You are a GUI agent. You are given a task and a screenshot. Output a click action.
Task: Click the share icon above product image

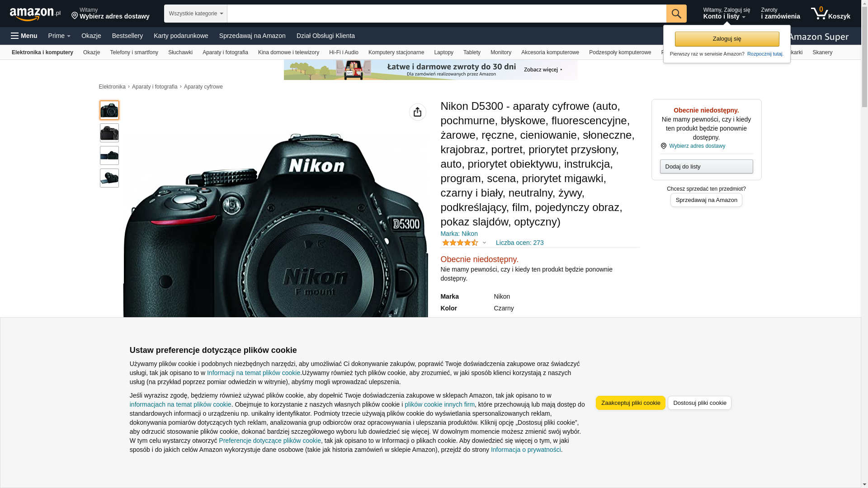(417, 112)
